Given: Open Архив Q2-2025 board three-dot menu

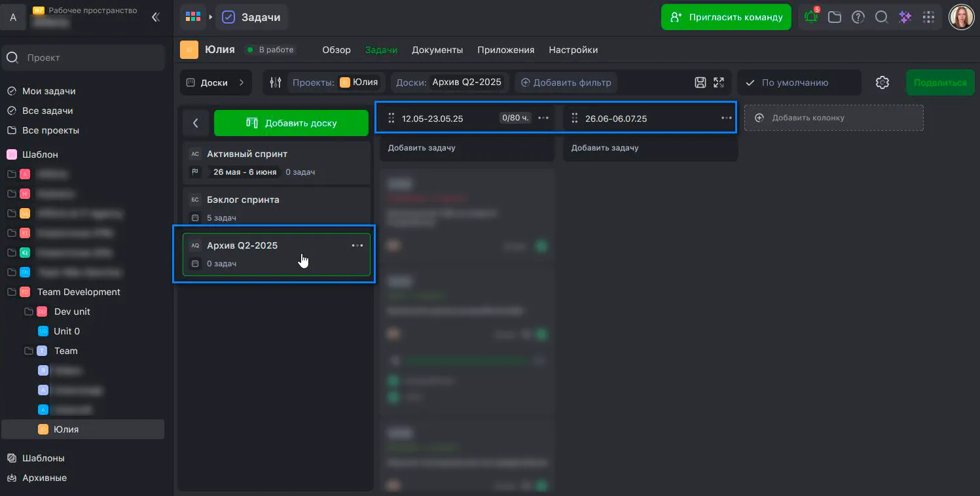Looking at the screenshot, I should (x=357, y=245).
